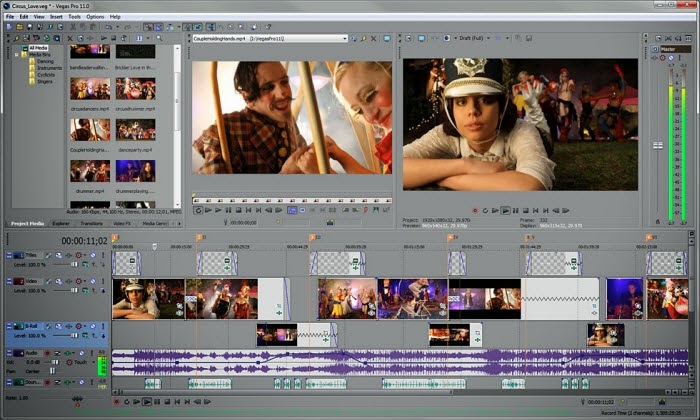Toggle loop playback in Video Preview transport
Viewport: 700px width, 420px height.
pos(485,210)
